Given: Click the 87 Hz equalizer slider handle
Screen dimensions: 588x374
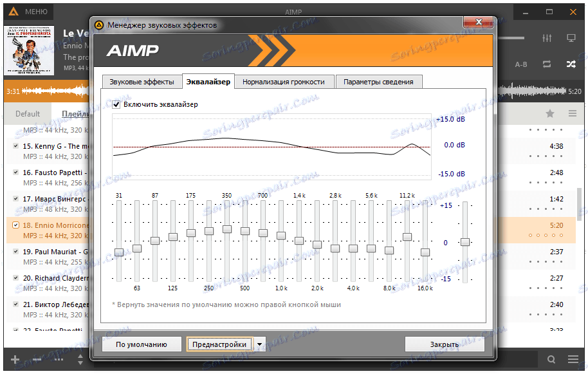Looking at the screenshot, I should point(155,241).
